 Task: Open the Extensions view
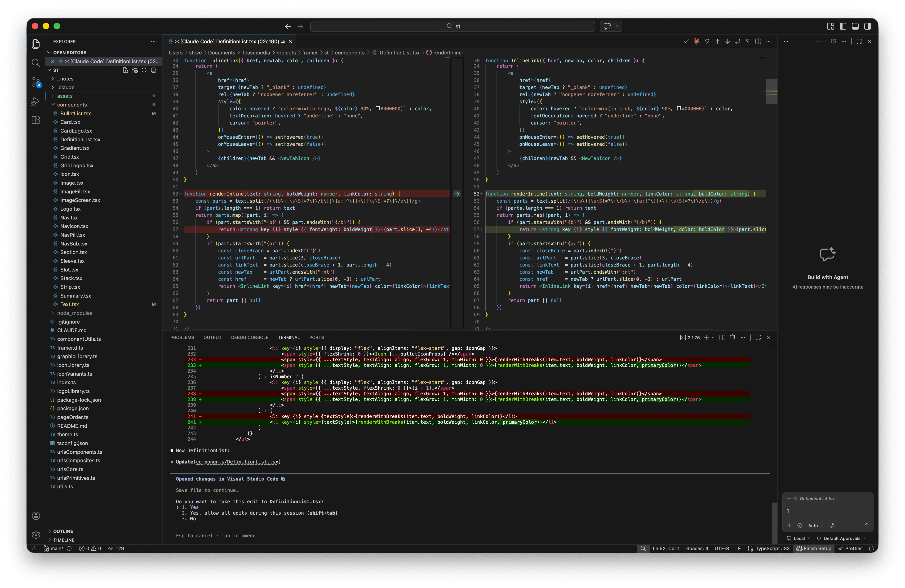pyautogui.click(x=36, y=120)
